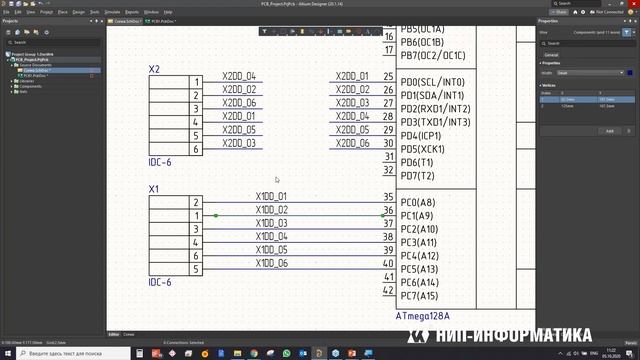Select the General tab in Properties
Image resolution: width=640 pixels, height=360 pixels.
[551, 55]
